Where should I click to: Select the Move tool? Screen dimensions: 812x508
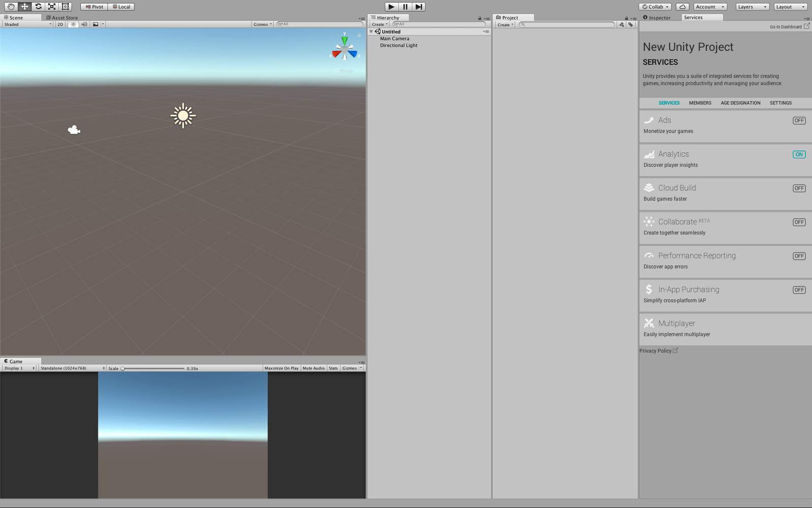(24, 7)
